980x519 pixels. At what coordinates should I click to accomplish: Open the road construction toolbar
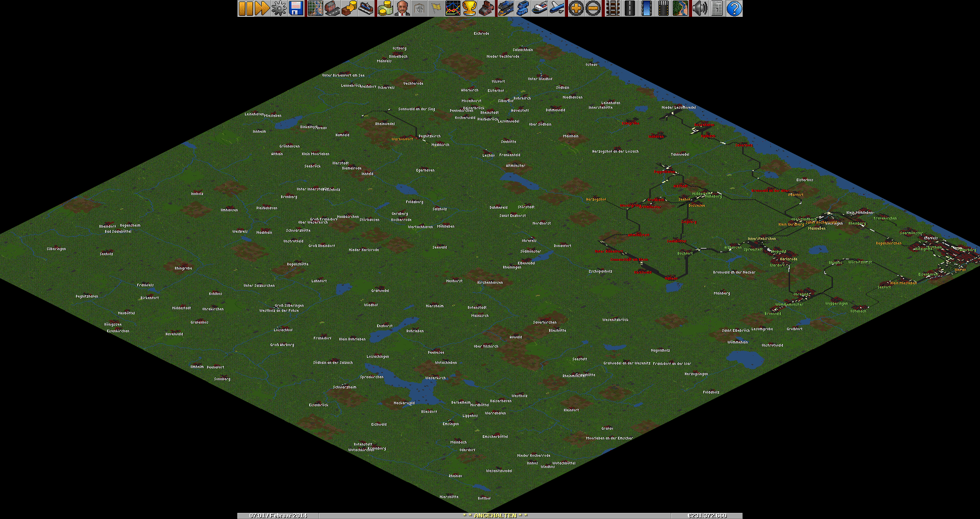629,8
